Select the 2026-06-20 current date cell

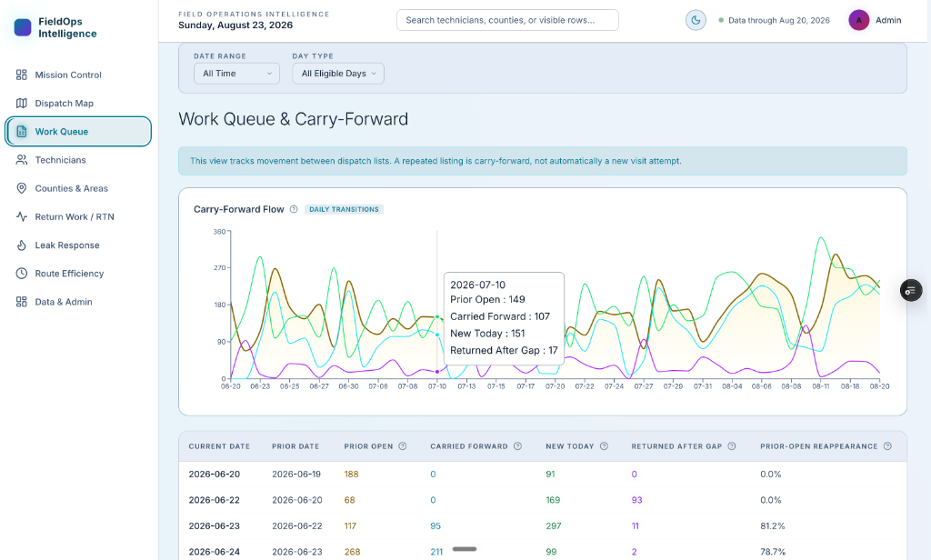click(x=215, y=474)
